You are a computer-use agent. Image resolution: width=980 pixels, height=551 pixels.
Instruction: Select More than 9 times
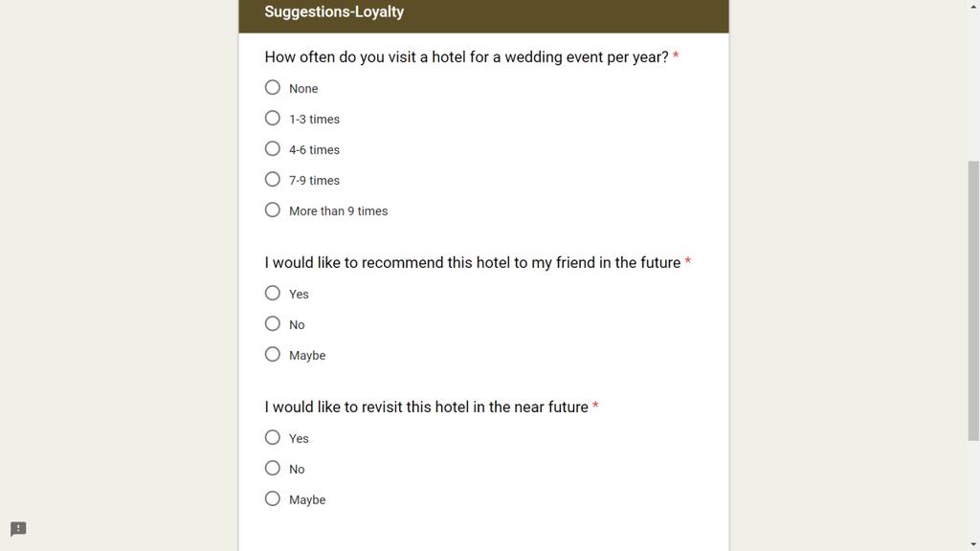point(273,209)
